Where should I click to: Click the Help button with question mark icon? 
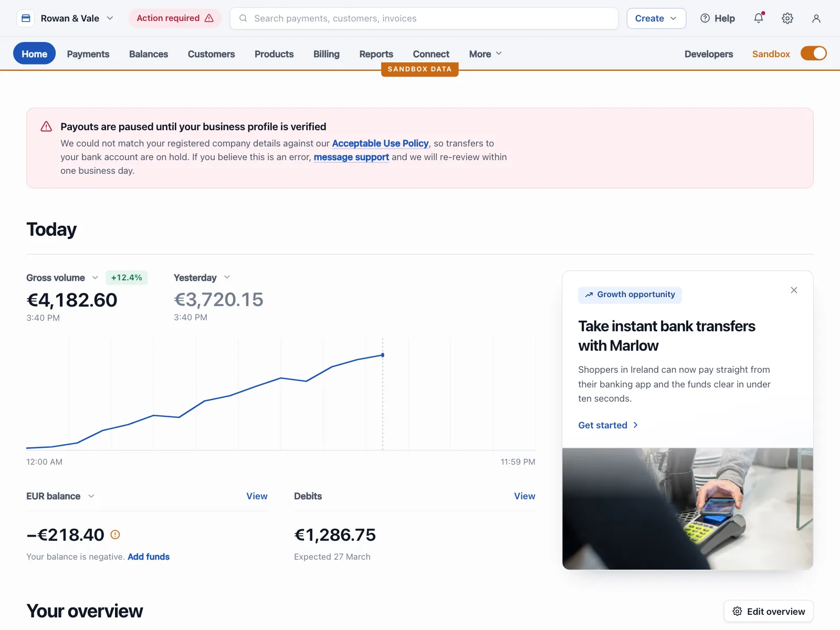[x=717, y=18]
